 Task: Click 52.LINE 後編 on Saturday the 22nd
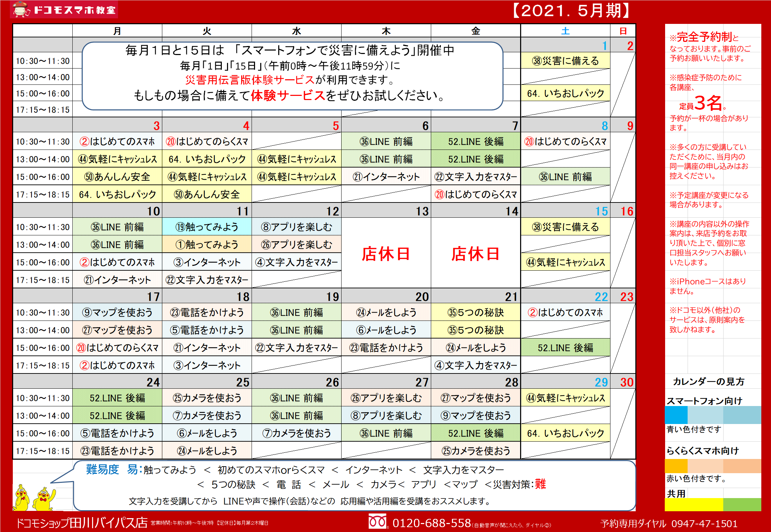[565, 348]
